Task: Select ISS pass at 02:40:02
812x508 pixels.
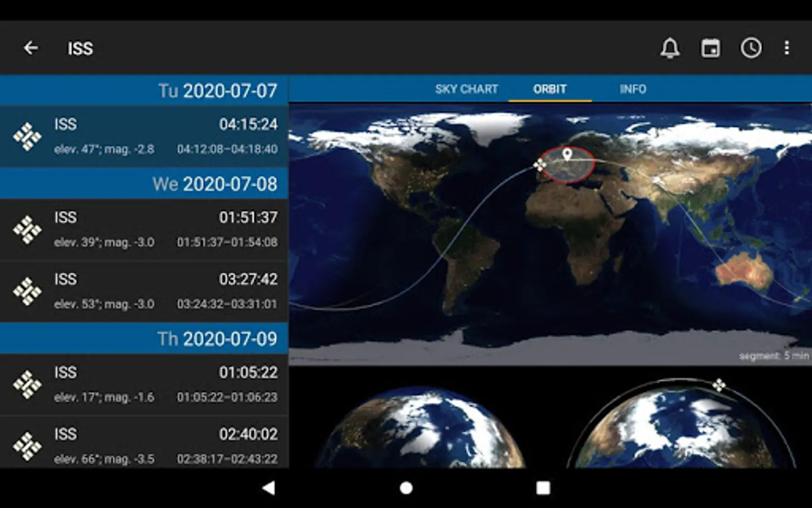Action: coord(144,443)
